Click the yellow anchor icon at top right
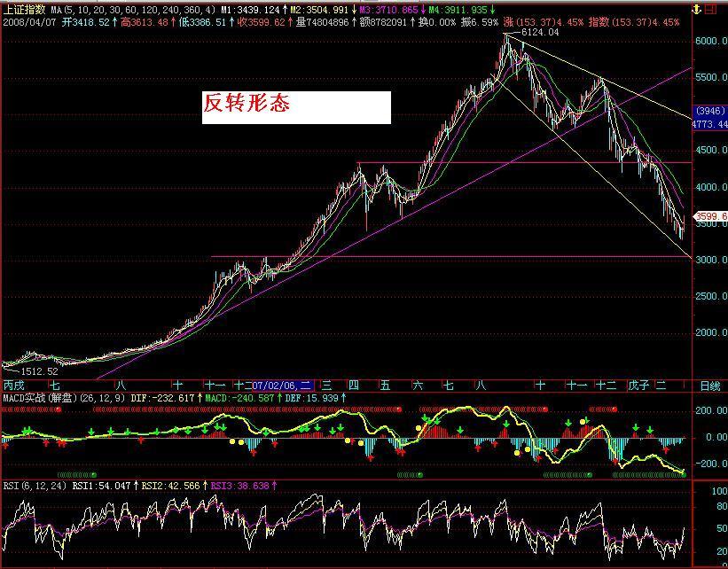The height and width of the screenshot is (569, 728). [696, 9]
